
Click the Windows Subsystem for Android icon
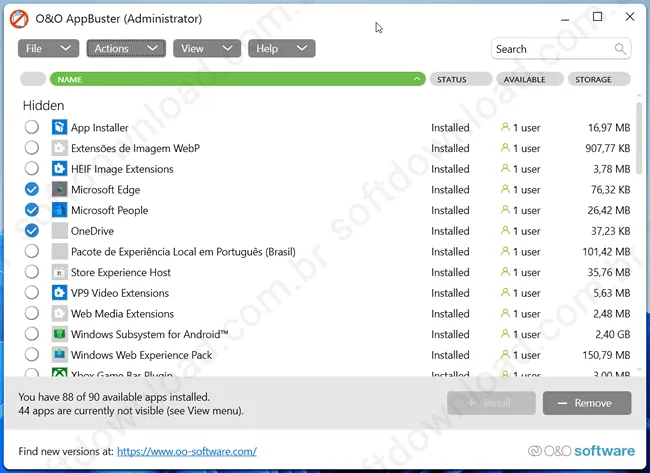point(59,334)
